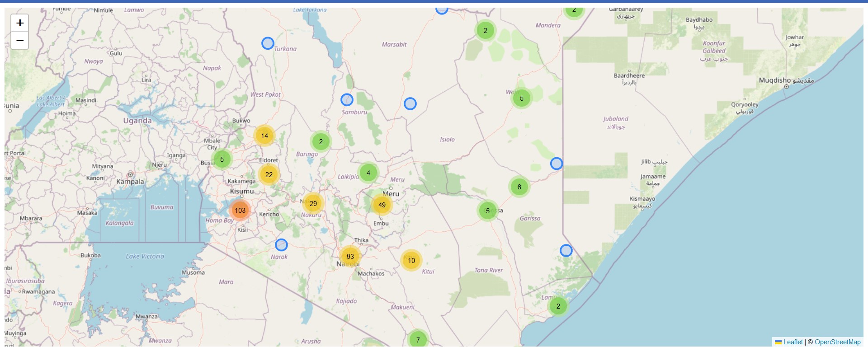Select the circle marker east of Tana River label
The height and width of the screenshot is (347, 868).
tap(566, 250)
